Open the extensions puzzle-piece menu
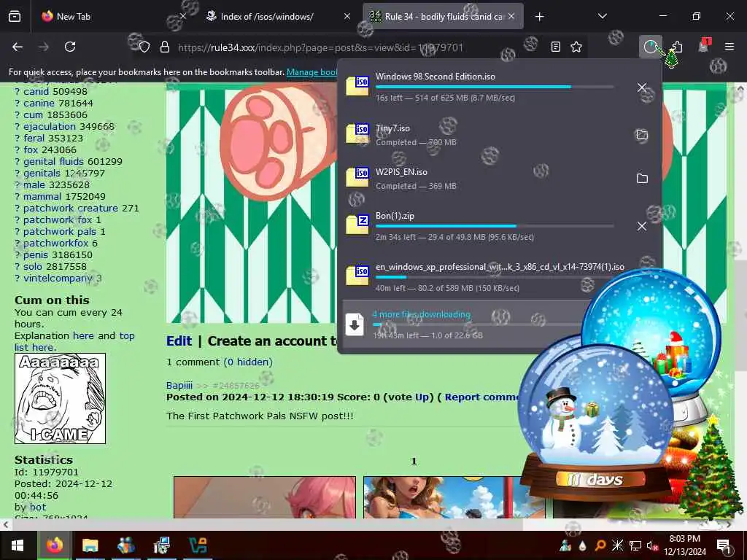The image size is (747, 560). click(x=676, y=47)
